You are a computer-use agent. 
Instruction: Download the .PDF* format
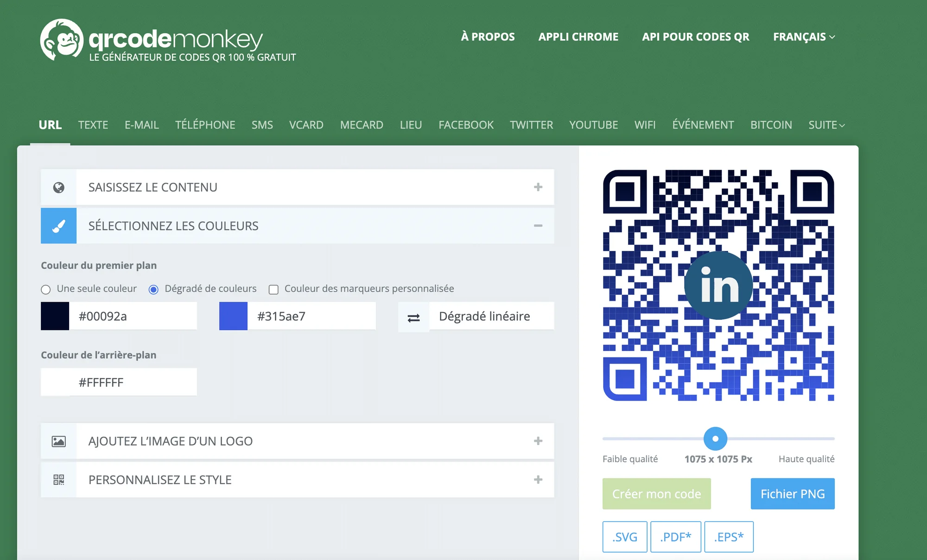pos(676,537)
